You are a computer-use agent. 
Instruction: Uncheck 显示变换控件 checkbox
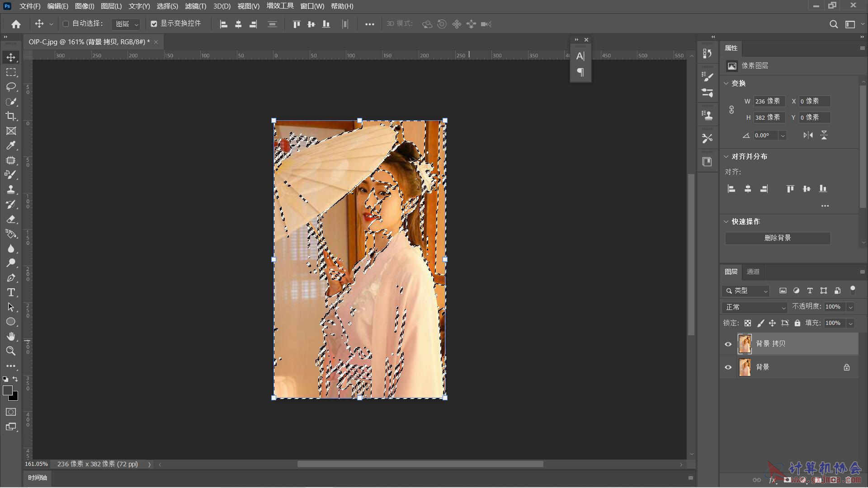click(154, 23)
